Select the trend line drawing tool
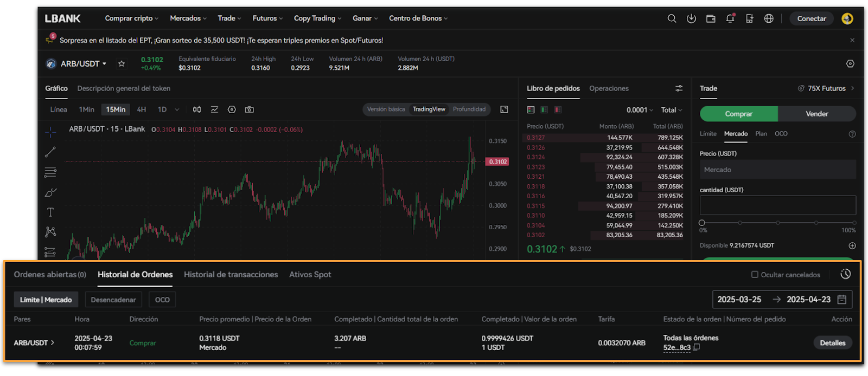This screenshot has height=376, width=868. tap(50, 152)
